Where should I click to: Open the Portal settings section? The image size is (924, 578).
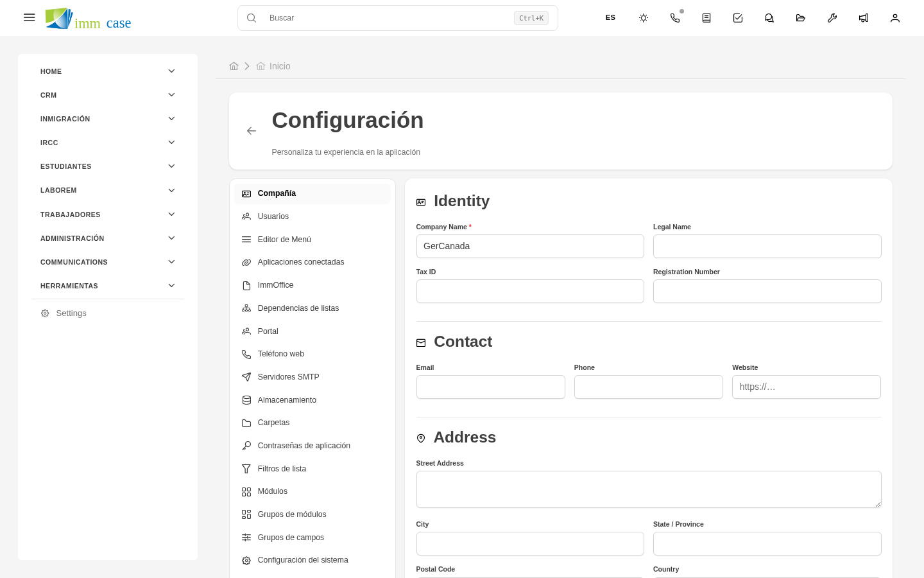click(312, 331)
